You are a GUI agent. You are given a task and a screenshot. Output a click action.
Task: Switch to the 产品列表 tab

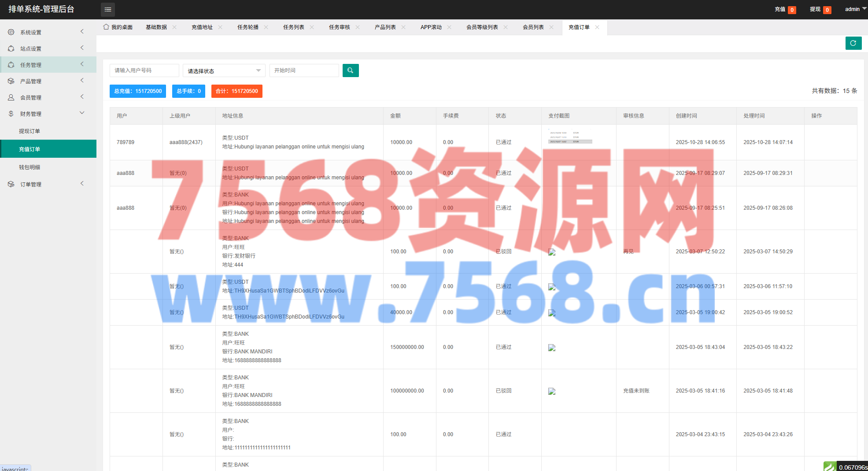(385, 27)
